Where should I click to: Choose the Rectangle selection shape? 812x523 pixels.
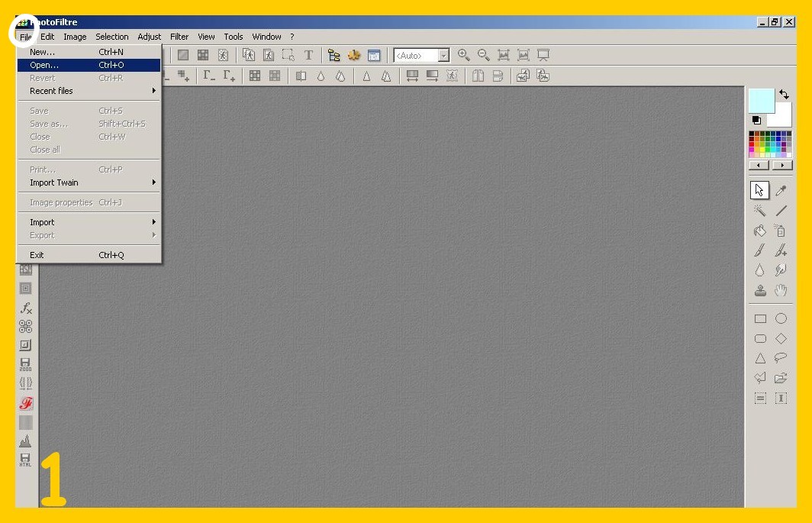pos(760,318)
